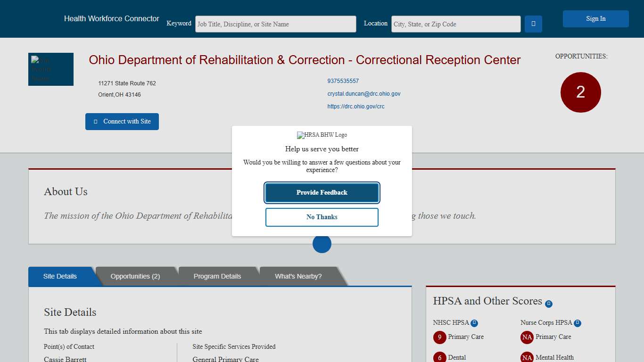
Task: Switch to the What's Nearby? tab
Action: (x=298, y=276)
